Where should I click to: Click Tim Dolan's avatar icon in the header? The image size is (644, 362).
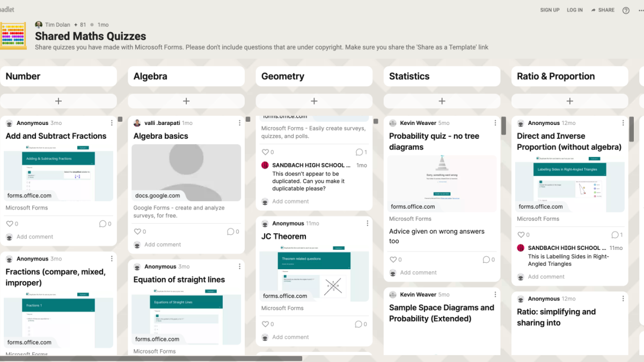point(38,24)
